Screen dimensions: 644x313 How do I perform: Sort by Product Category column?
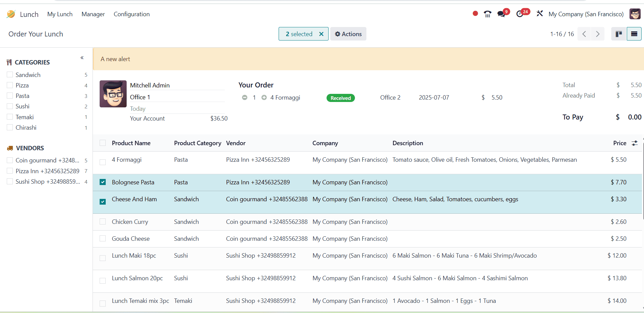pyautogui.click(x=198, y=143)
